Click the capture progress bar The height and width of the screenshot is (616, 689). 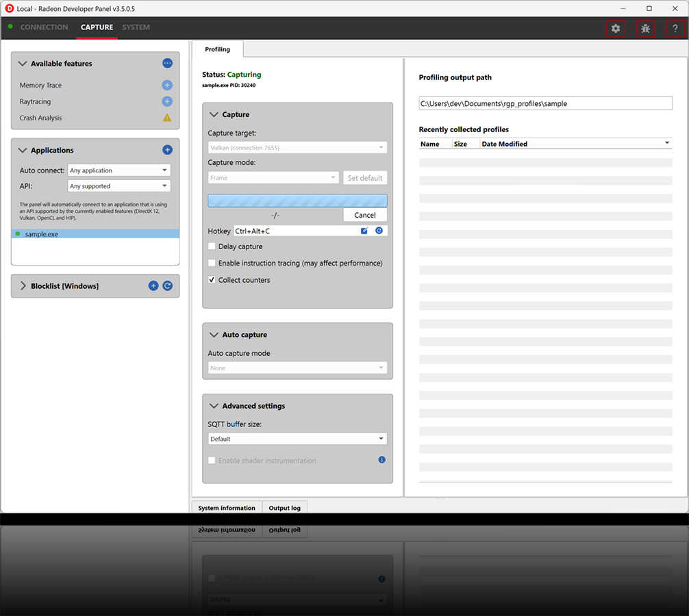pos(297,201)
